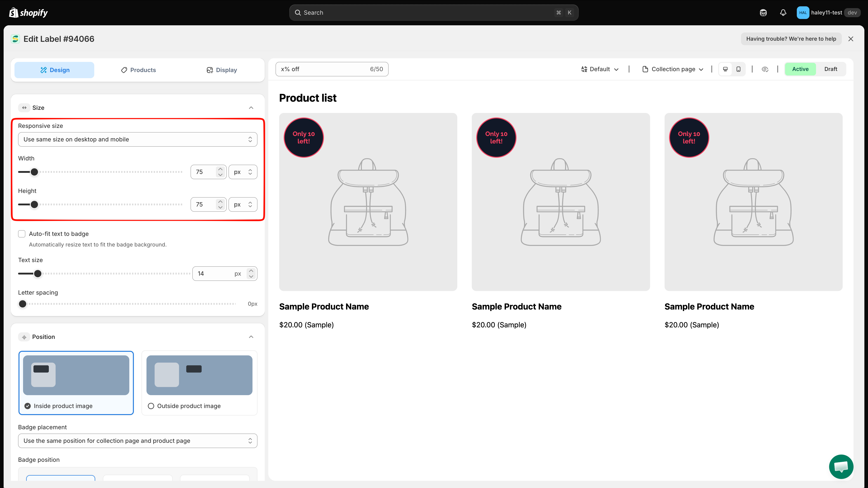Click the first product backpack thumbnail
Screen dimensions: 868x488
click(x=368, y=202)
